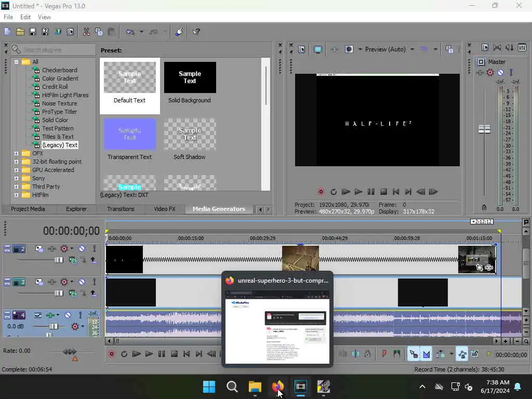532x399 pixels.
Task: Start playback in the preview transport
Action: [358, 192]
